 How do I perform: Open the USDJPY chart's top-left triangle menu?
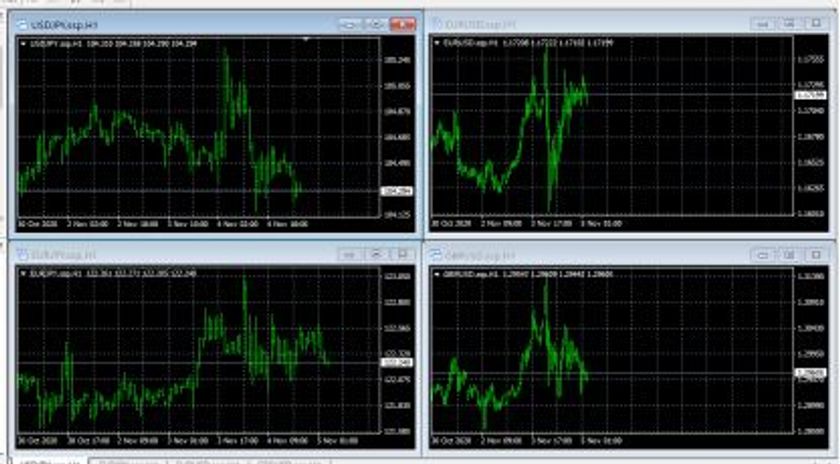pyautogui.click(x=23, y=44)
